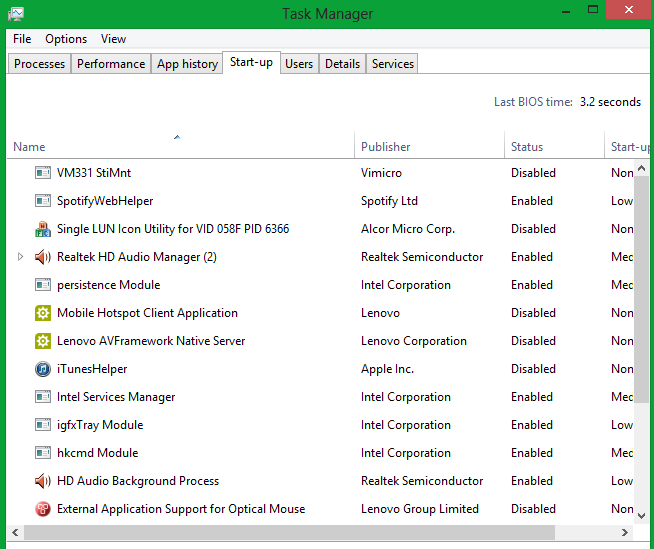Click the hkcmd Module row icon
Screen dimensions: 654x549
[43, 453]
